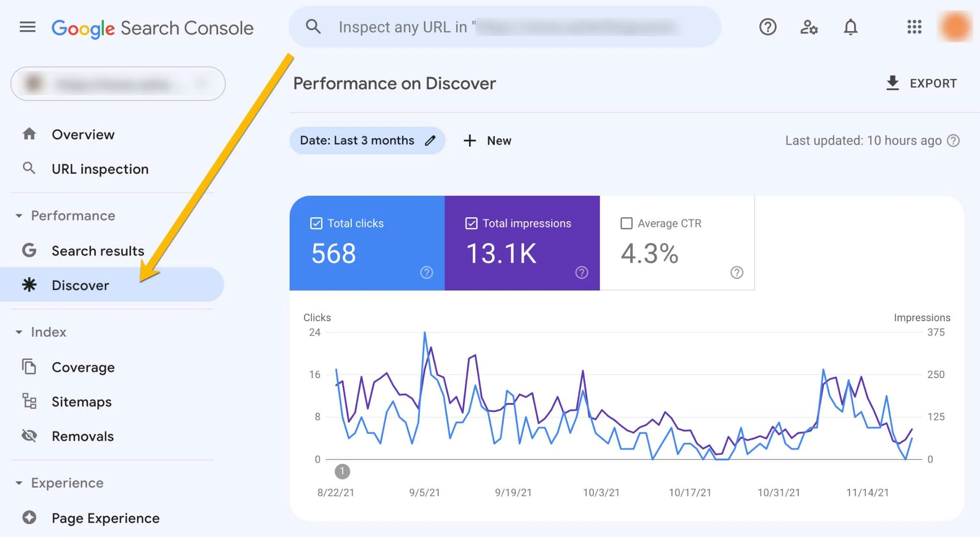Image resolution: width=980 pixels, height=537 pixels.
Task: Click the Performance section label
Action: pyautogui.click(x=73, y=216)
